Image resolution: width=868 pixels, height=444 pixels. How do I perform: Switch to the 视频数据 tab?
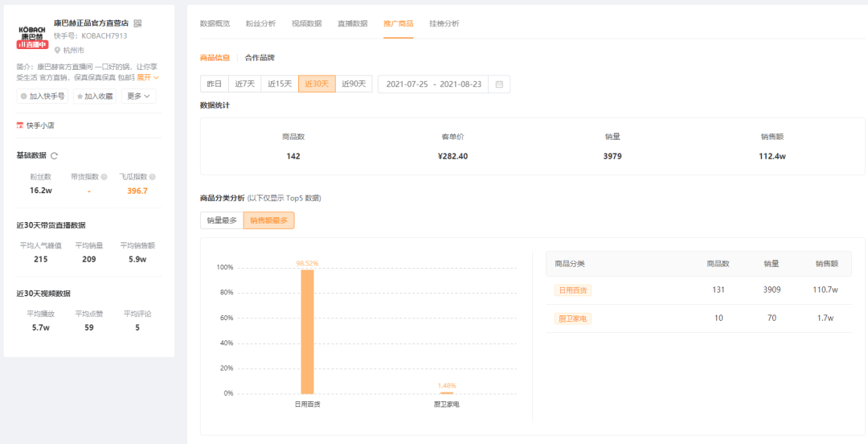[307, 23]
